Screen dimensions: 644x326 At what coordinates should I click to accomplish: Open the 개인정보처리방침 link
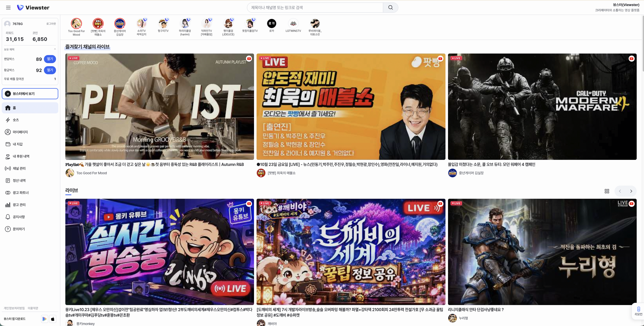click(x=14, y=308)
